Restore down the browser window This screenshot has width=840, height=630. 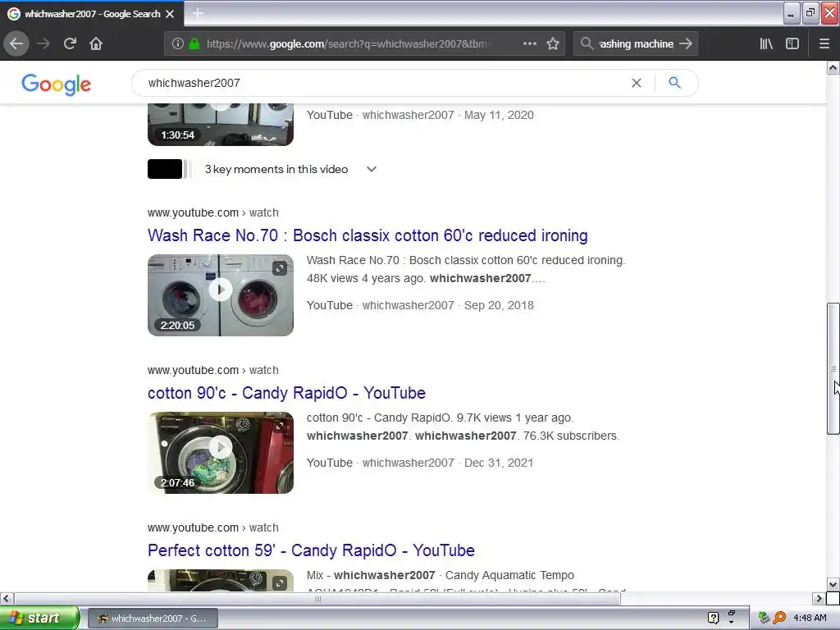[810, 13]
